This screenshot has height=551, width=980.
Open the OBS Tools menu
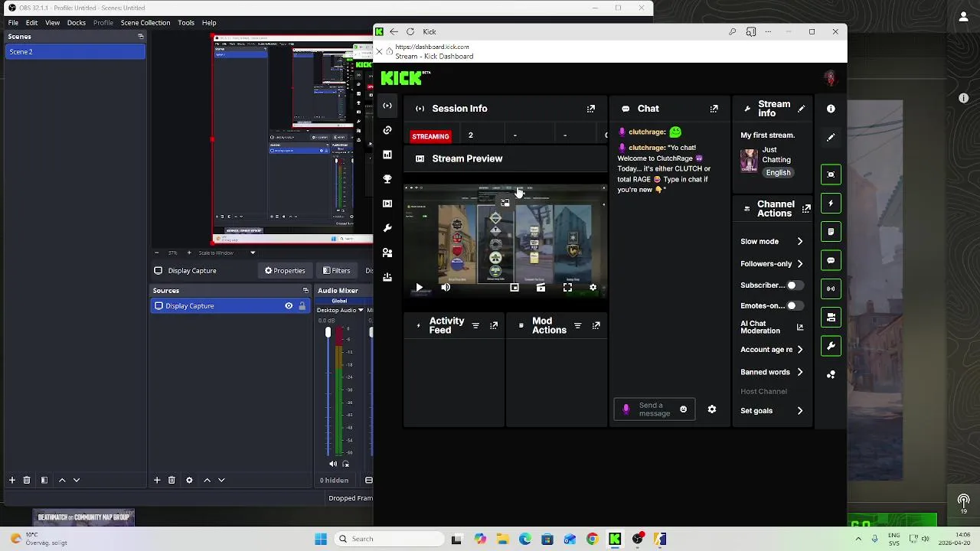(x=186, y=23)
